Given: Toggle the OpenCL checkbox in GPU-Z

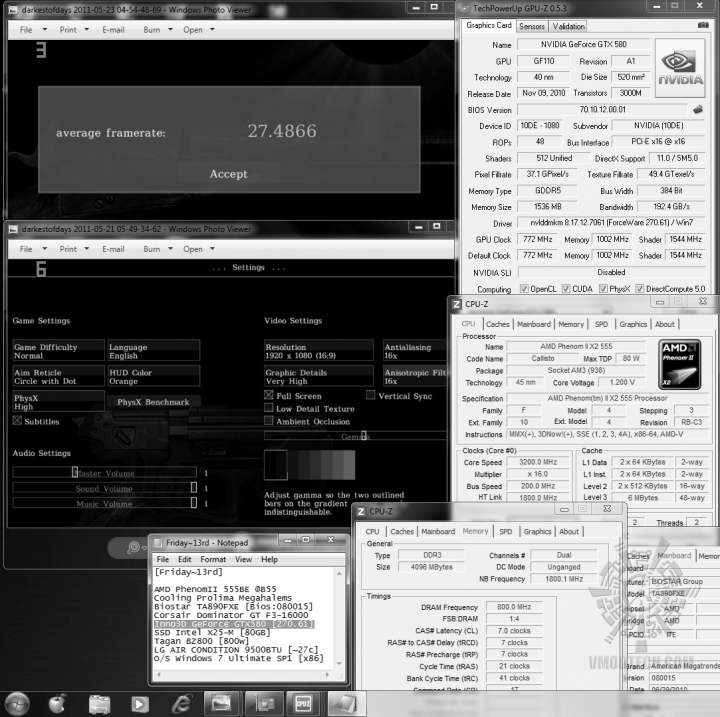Looking at the screenshot, I should coord(524,288).
